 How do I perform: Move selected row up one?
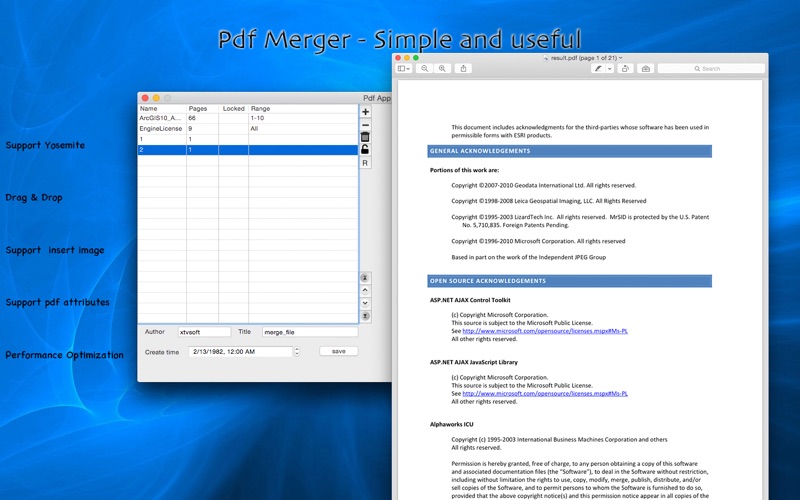click(365, 290)
